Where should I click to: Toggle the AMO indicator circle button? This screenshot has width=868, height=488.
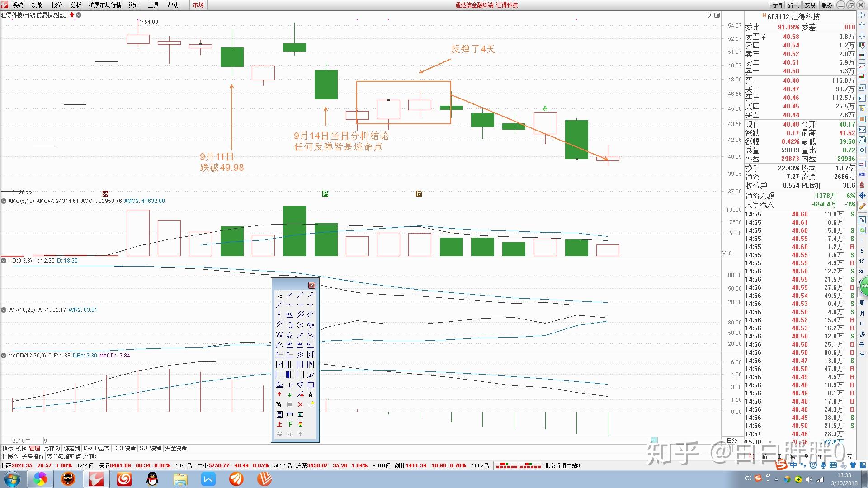click(x=4, y=201)
